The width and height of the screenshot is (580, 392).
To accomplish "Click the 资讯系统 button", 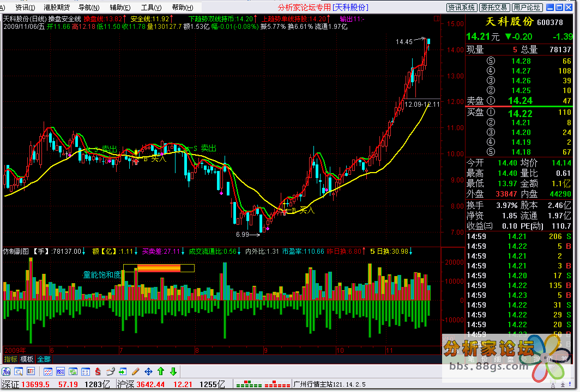I will tap(462, 8).
